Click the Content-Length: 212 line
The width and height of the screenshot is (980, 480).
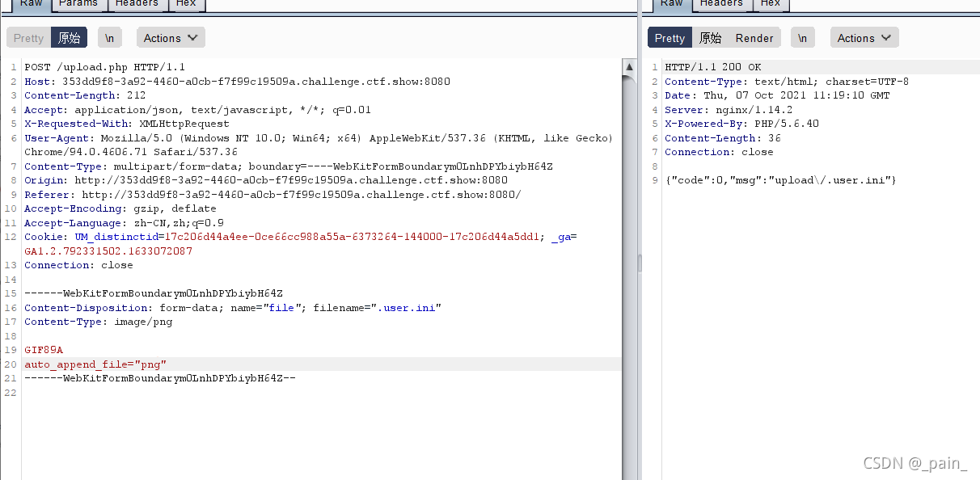point(85,95)
